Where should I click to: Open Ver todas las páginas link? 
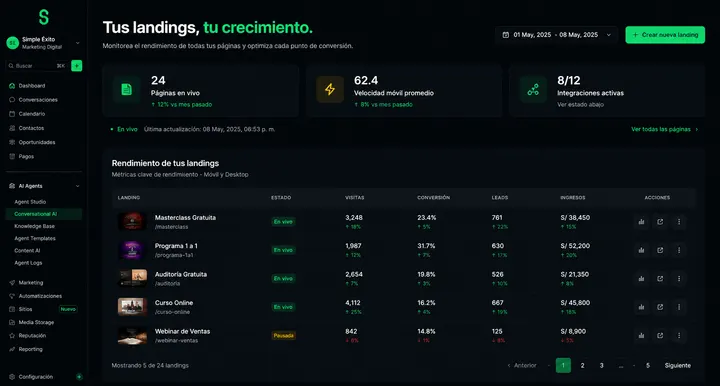click(x=664, y=129)
